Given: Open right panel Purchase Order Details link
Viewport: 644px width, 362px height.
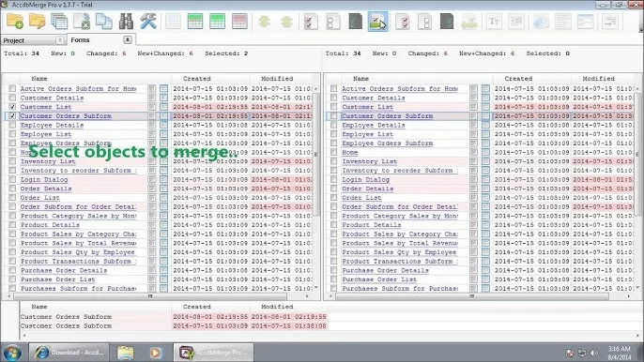Looking at the screenshot, I should click(x=385, y=270).
